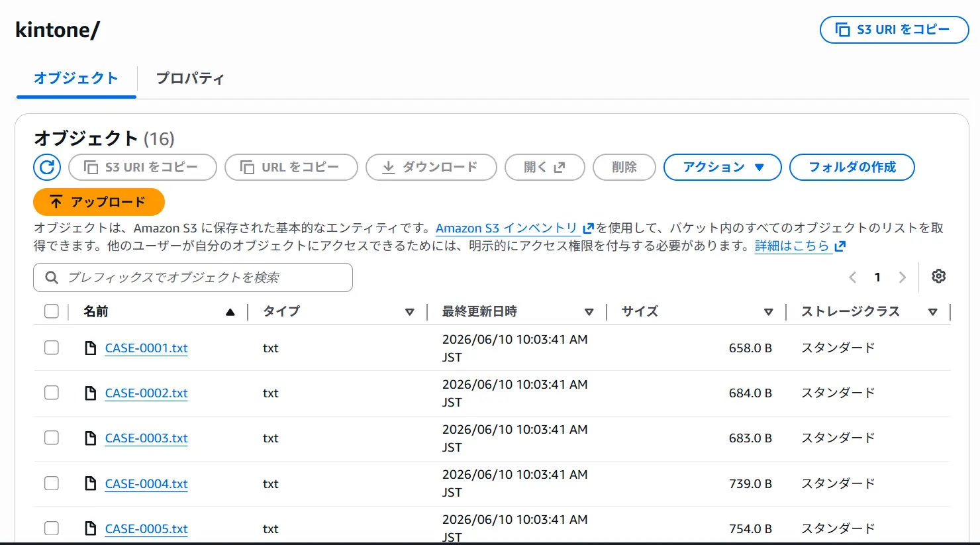Click the URL をコピー button

tap(291, 168)
